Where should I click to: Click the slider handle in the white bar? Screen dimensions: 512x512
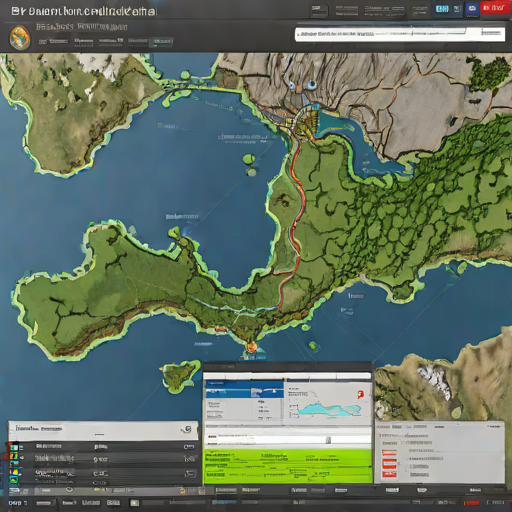click(328, 440)
